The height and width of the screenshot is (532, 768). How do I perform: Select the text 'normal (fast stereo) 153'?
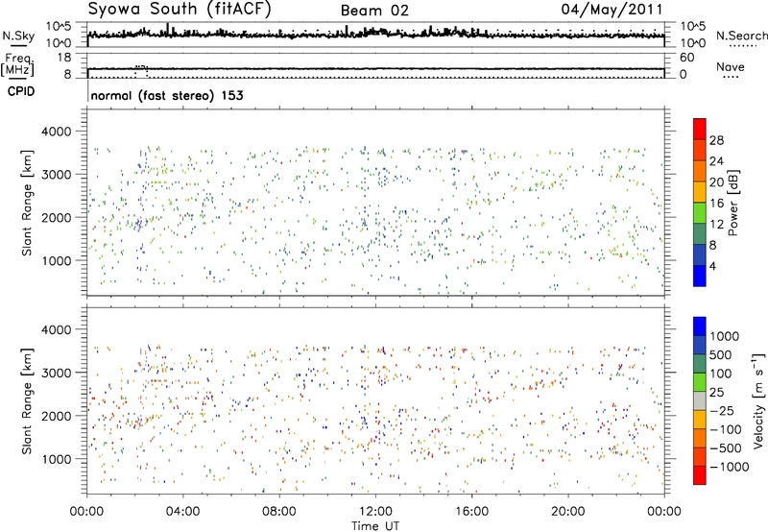(167, 95)
